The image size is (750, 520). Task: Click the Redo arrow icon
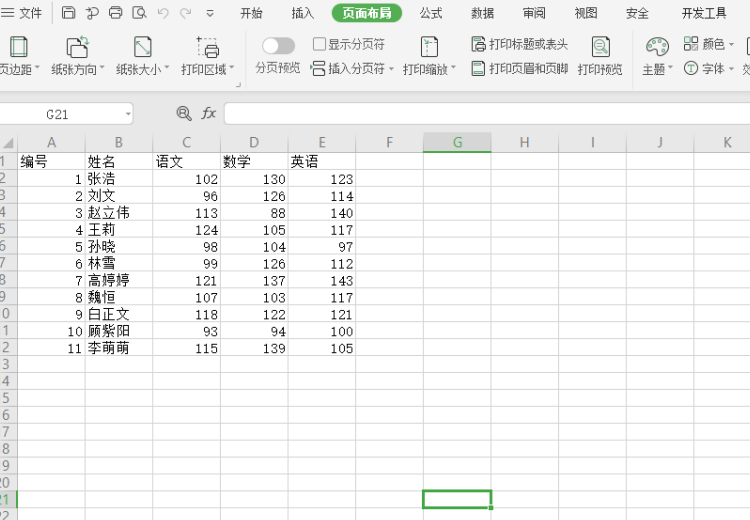click(x=186, y=13)
